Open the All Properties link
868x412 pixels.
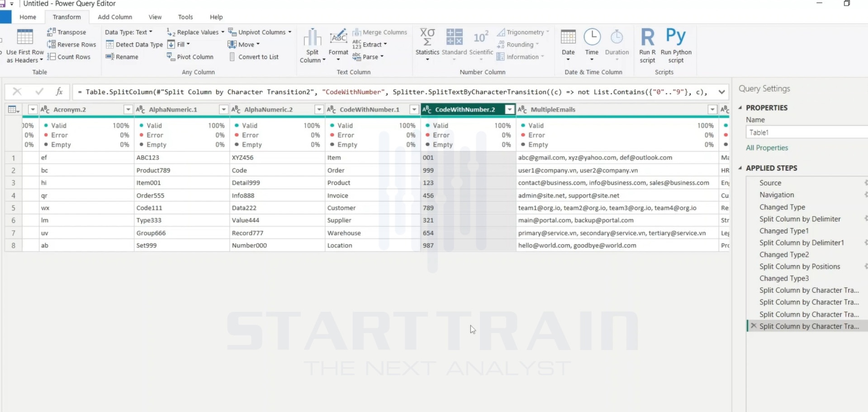[x=767, y=147]
